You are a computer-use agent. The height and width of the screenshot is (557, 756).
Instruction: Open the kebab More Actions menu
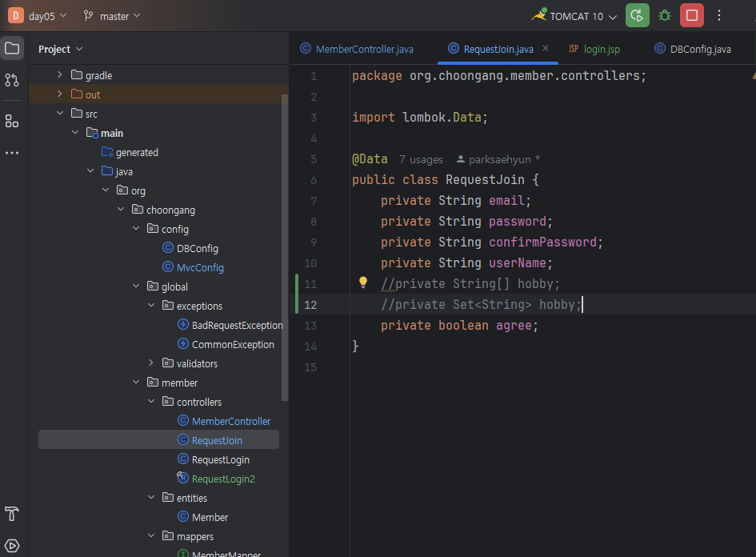(x=719, y=15)
